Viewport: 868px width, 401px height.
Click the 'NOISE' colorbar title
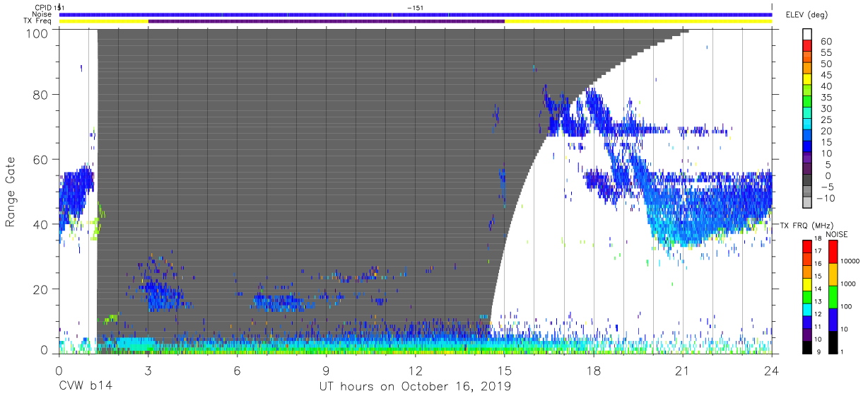point(836,234)
